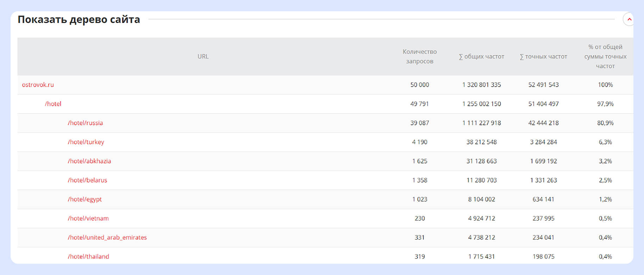Click the ∑ общих частот column header
Viewport: 644px width, 275px height.
click(481, 56)
